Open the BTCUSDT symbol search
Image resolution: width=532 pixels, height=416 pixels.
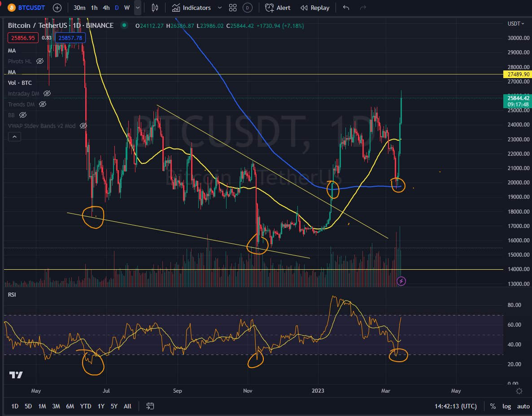[x=31, y=8]
